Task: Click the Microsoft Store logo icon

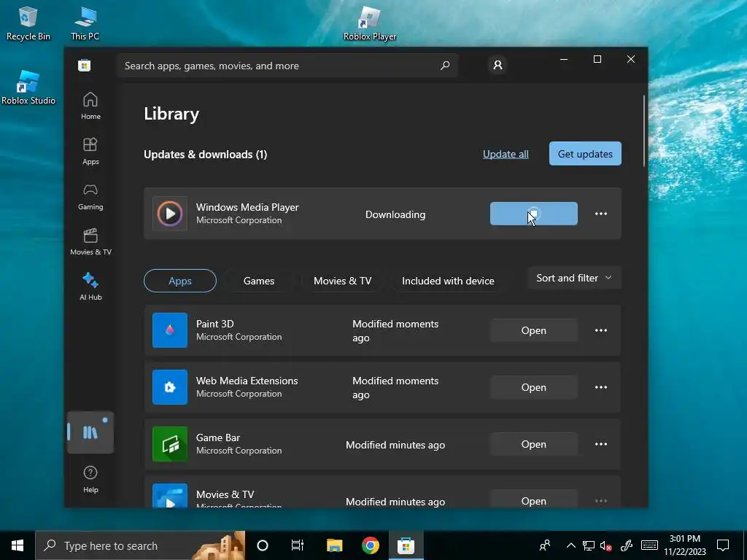Action: (85, 65)
